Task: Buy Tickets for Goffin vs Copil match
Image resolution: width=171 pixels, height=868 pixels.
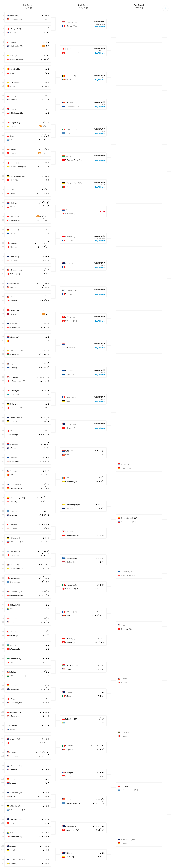Action: coord(100,80)
